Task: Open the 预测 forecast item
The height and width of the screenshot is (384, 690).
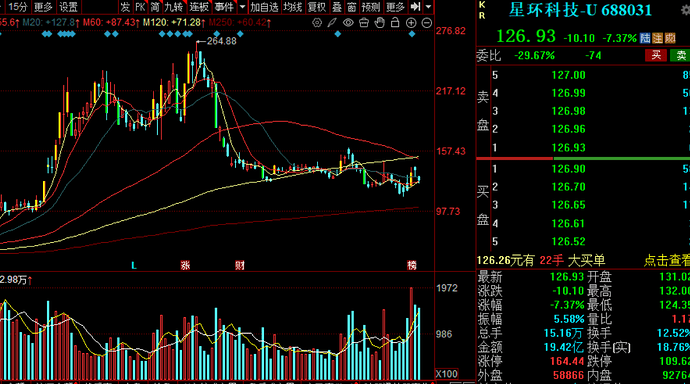Action: pyautogui.click(x=371, y=7)
